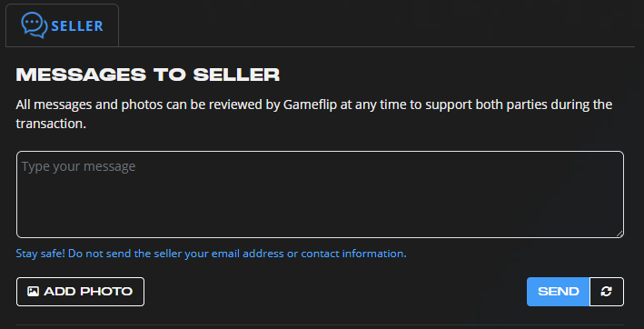
Task: Select the MESSAGES TO SELLER heading
Action: pos(148,75)
